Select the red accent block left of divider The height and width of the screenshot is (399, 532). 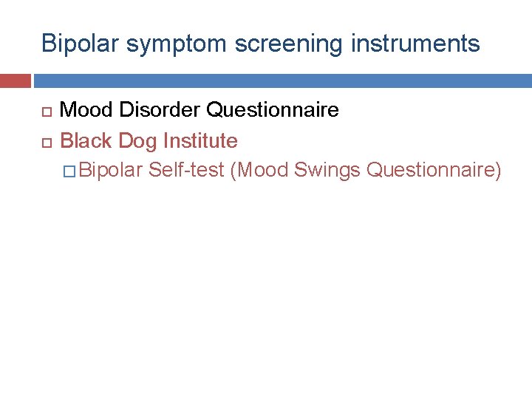pyautogui.click(x=16, y=81)
